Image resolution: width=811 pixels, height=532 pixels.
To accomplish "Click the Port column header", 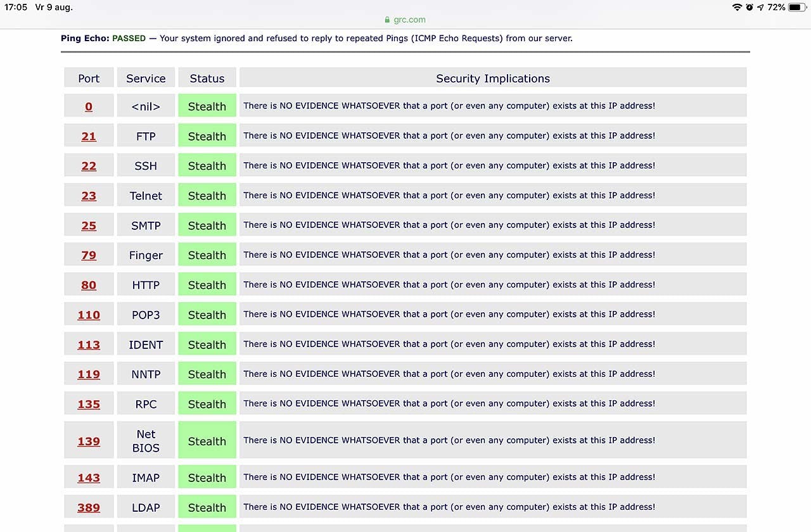I will pyautogui.click(x=89, y=78).
